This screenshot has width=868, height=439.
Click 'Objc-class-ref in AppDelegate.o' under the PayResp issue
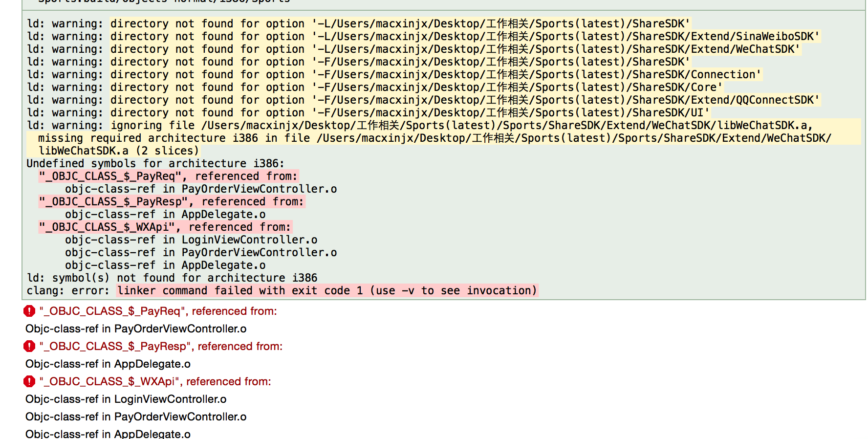(x=108, y=364)
